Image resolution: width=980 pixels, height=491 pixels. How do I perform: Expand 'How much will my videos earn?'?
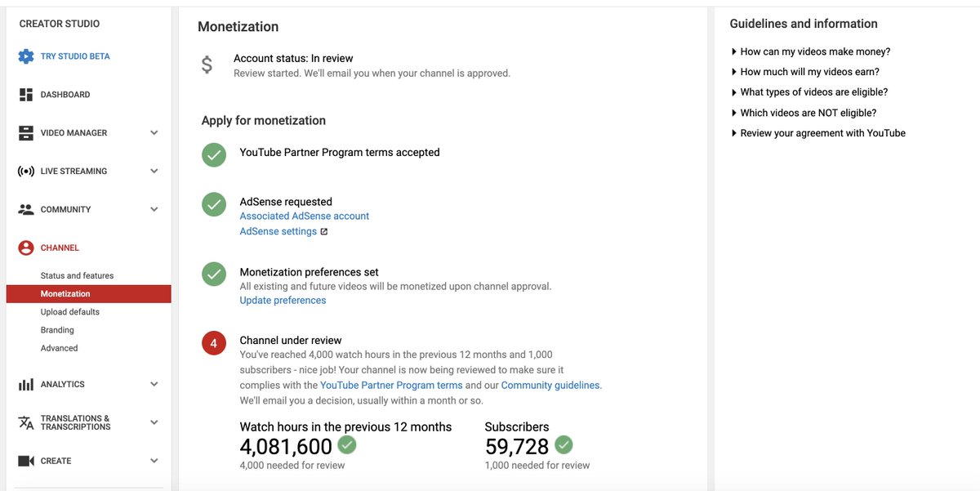pyautogui.click(x=804, y=72)
